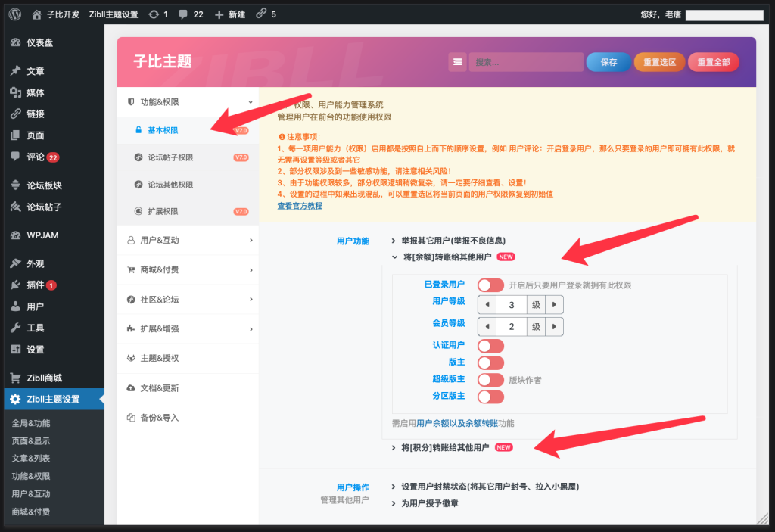Screen dimensions: 775x532
Task: Expand 将[积分]转账给其他用户
Action: click(x=451, y=447)
